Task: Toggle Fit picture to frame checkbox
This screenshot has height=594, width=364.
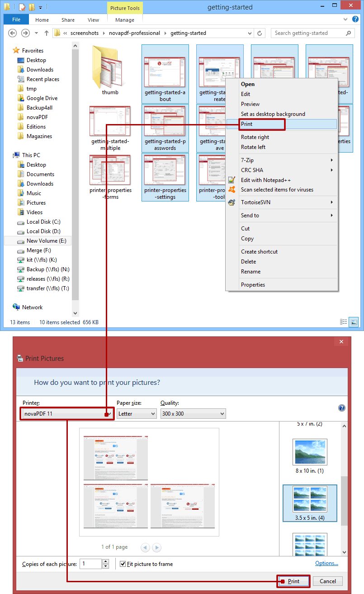Action: (x=123, y=564)
